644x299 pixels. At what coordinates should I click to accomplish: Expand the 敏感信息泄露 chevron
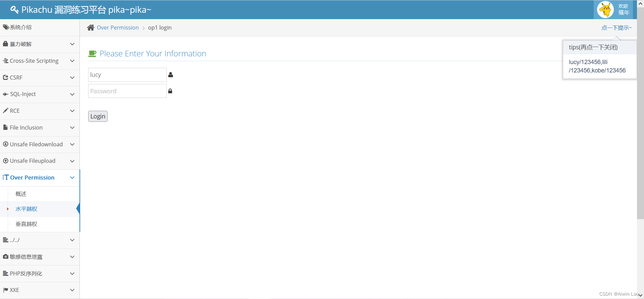pyautogui.click(x=72, y=257)
